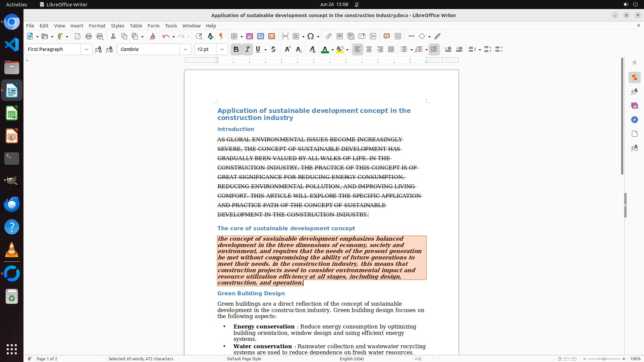The image size is (644, 362).
Task: Open the Format menu
Action: (x=97, y=26)
